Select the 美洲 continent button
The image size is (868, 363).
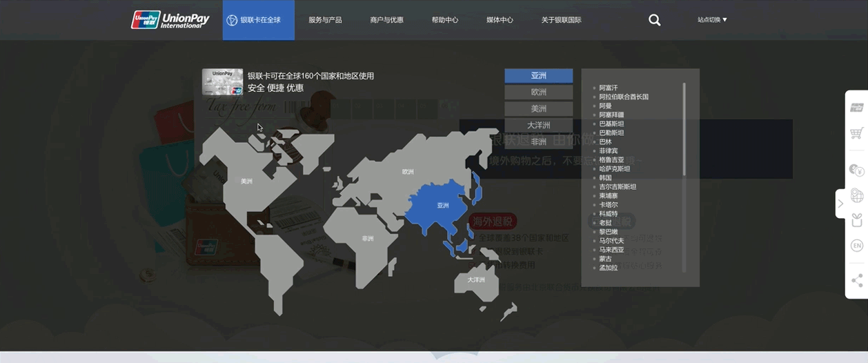coord(539,109)
